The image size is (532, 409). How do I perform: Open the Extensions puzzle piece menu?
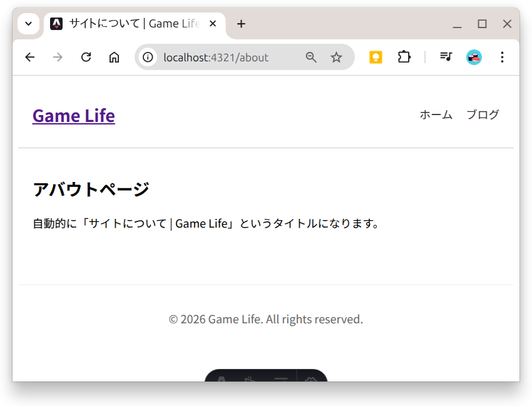pos(404,58)
